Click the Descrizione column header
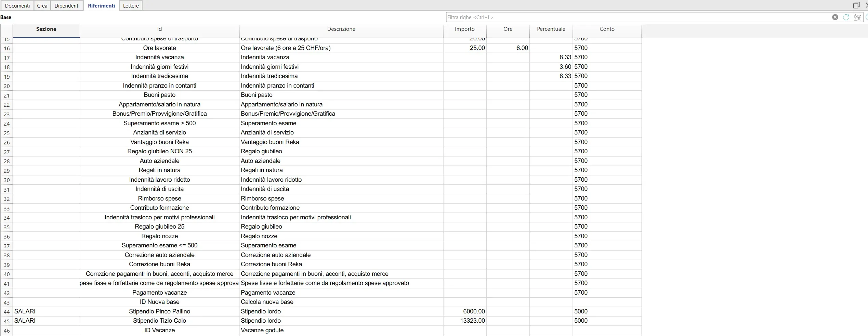 tap(341, 29)
